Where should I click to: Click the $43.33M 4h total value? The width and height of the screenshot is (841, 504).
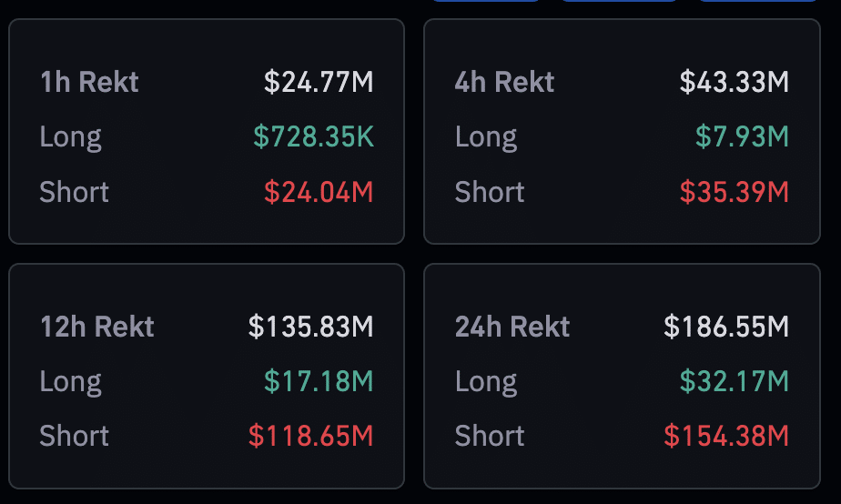[735, 82]
